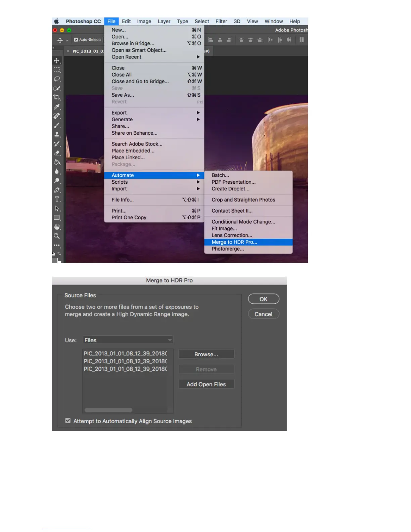Toggle Attempt to Automatically Align Source Images

pyautogui.click(x=68, y=420)
